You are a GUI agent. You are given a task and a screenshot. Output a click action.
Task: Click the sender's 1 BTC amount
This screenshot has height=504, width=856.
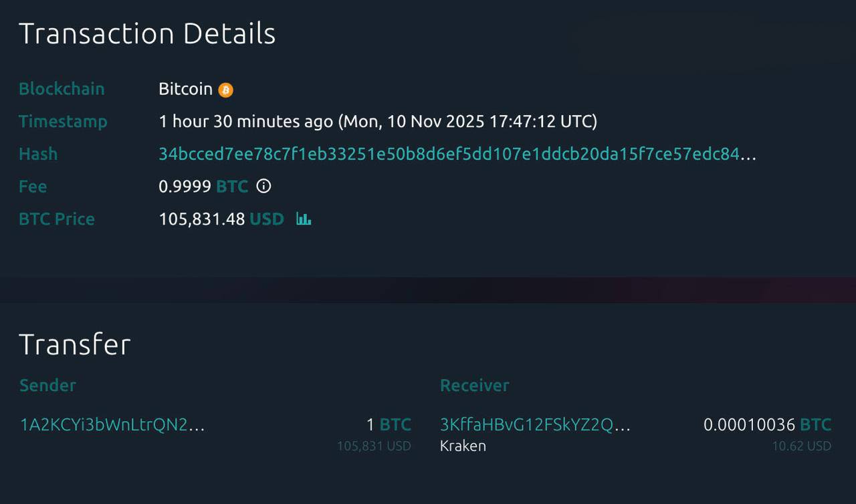[389, 424]
